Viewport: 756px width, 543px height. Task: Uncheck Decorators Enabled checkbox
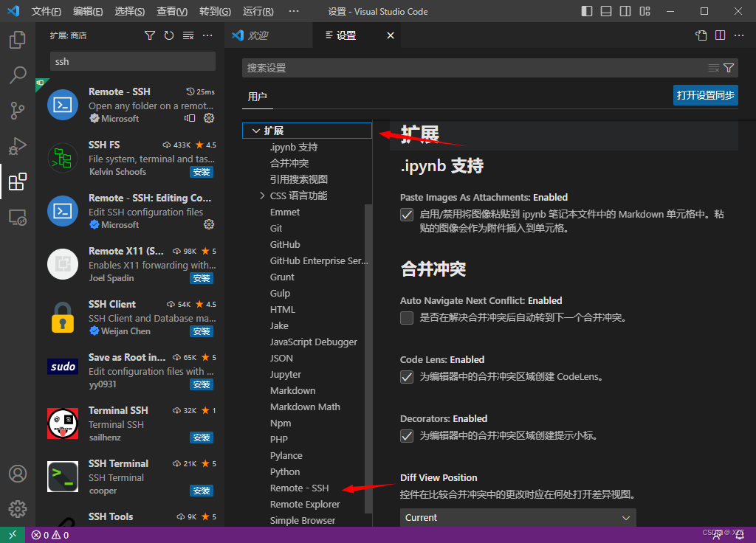point(407,436)
